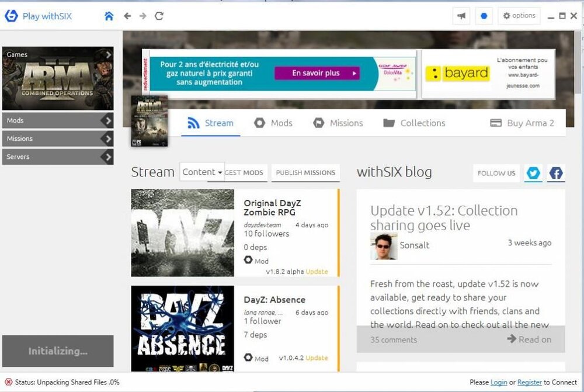Expand the Servers sidebar chevron

[107, 157]
